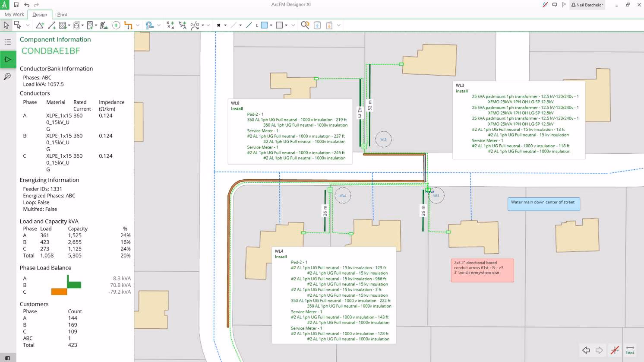This screenshot has width=644, height=362.
Task: Click the add line with plus tool
Action: coord(52,25)
